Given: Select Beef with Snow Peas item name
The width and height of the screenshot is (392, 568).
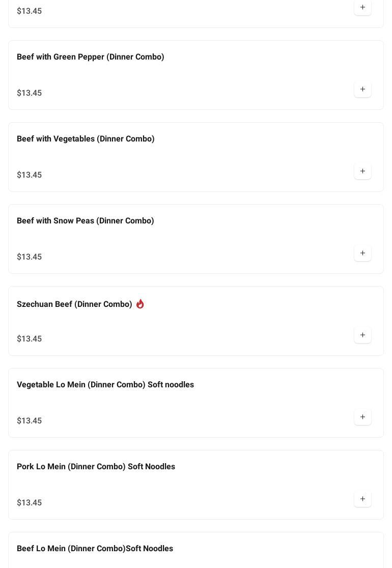Looking at the screenshot, I should [x=86, y=221].
